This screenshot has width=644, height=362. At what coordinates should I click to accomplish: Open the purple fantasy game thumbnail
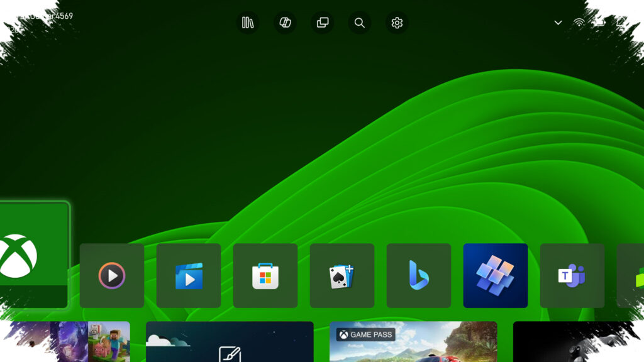tap(69, 341)
